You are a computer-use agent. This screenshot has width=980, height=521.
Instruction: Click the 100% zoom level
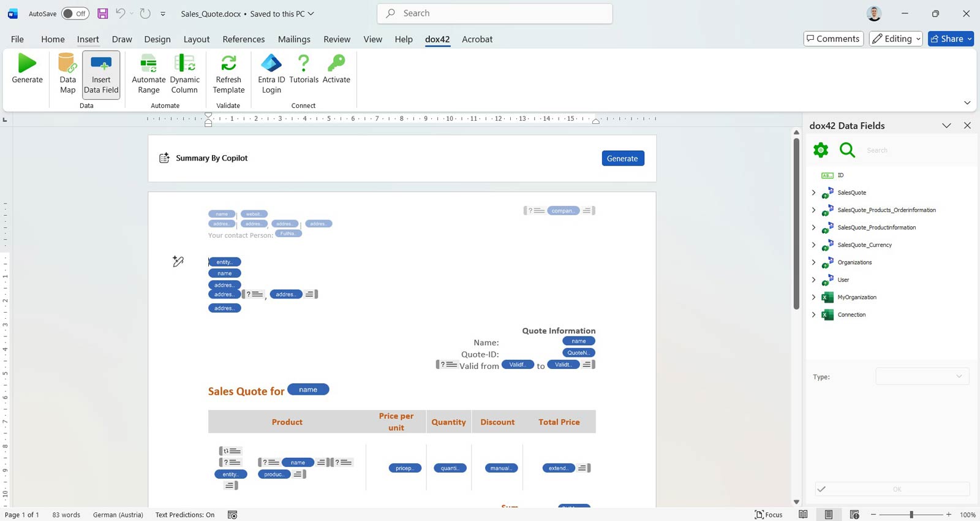[x=968, y=515]
